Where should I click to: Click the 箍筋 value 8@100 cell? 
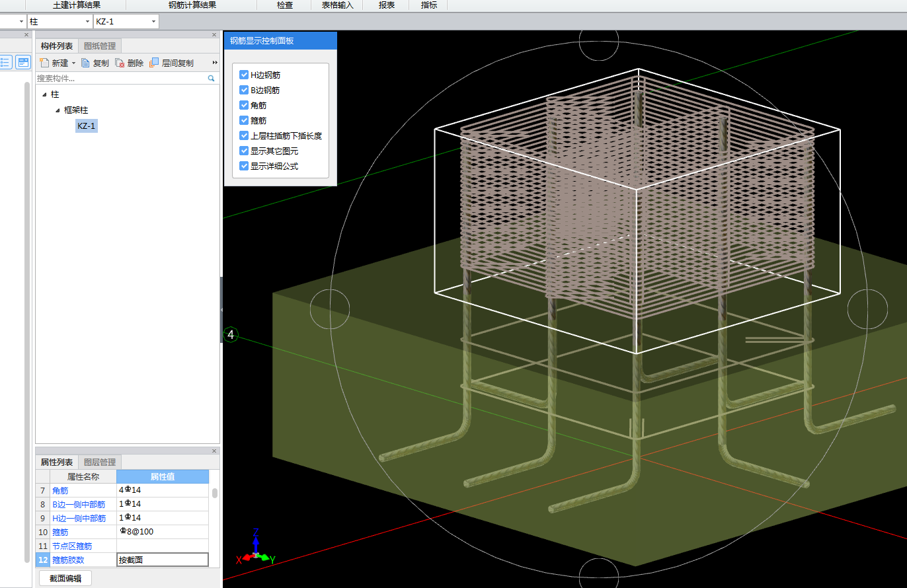pos(163,532)
